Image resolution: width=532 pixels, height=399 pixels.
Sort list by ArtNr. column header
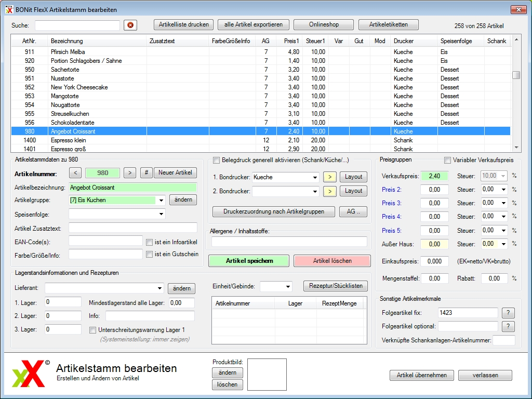29,41
